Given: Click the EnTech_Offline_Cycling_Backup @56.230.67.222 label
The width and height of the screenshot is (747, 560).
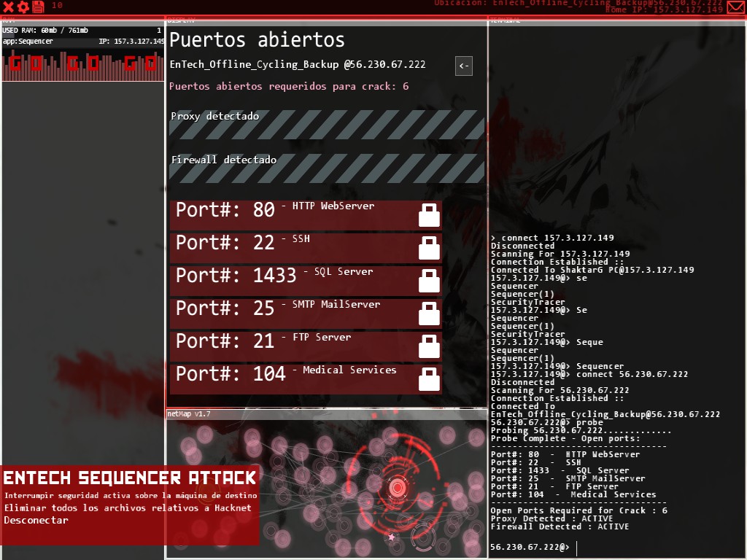Looking at the screenshot, I should click(298, 64).
